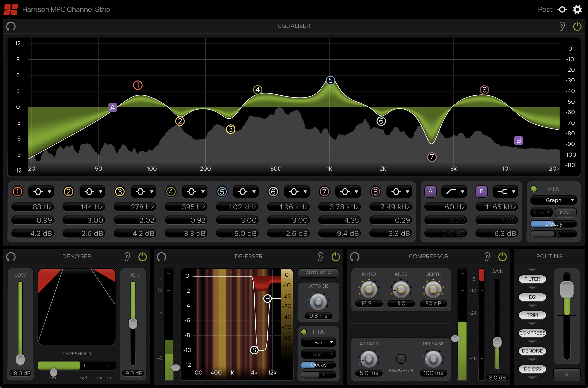Click the Compressor Knee knob

[401, 289]
